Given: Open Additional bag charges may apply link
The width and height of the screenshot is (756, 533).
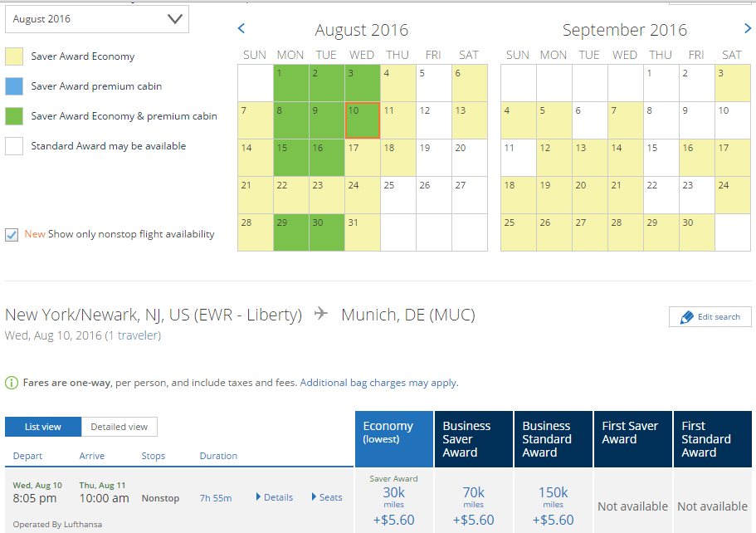Looking at the screenshot, I should click(379, 383).
